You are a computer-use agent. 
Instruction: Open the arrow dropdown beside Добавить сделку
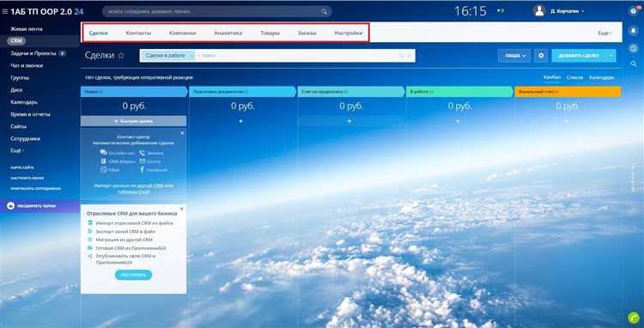tap(612, 56)
